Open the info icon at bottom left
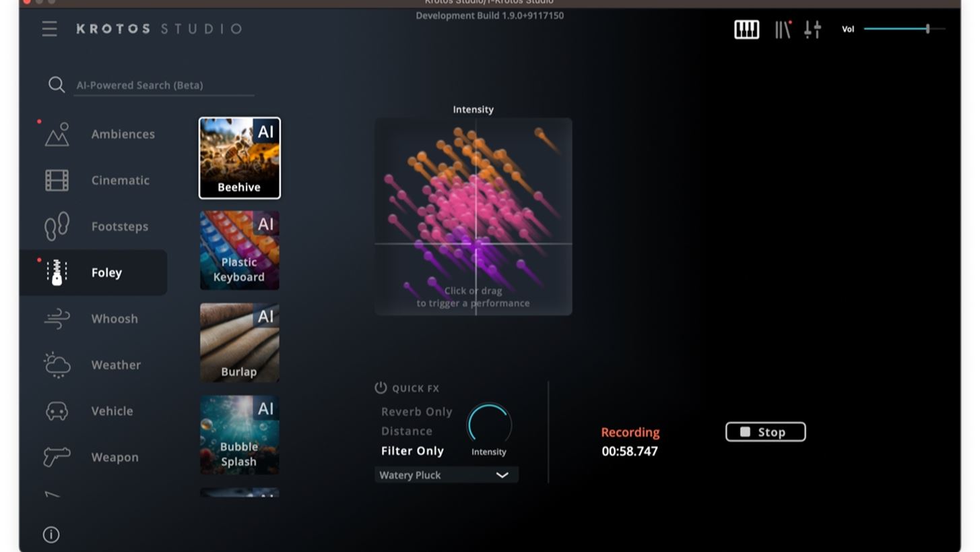Screen dimensions: 980x552 (51, 534)
